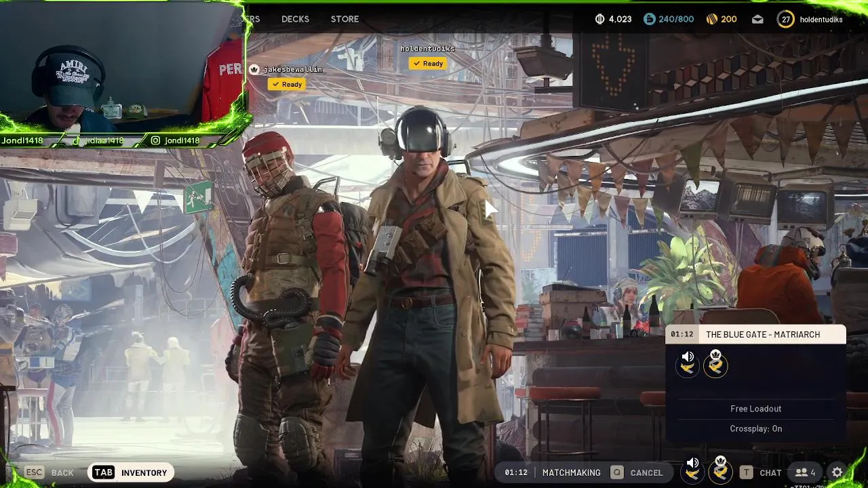Screen dimensions: 868x488
Task: Open the mail envelope icon
Action: pos(757,19)
